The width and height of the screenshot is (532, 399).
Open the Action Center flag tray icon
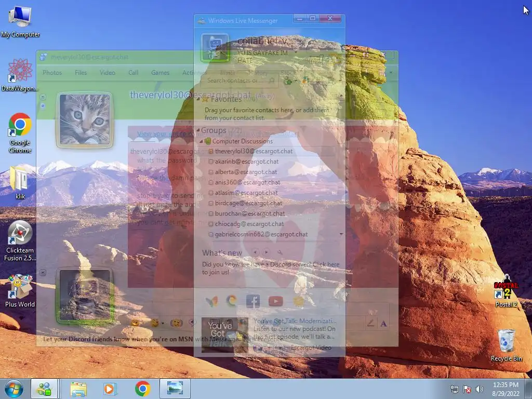(467, 389)
